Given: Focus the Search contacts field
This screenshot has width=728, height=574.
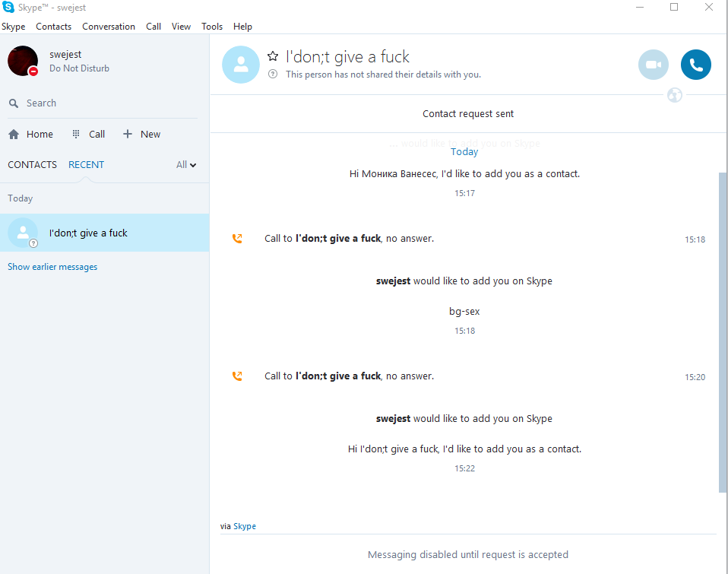Looking at the screenshot, I should pyautogui.click(x=103, y=103).
